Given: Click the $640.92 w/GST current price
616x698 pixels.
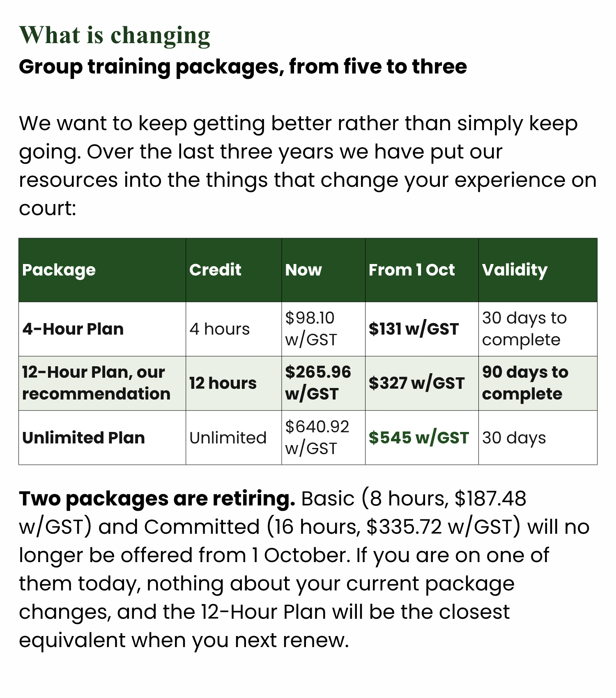Looking at the screenshot, I should pyautogui.click(x=317, y=438).
